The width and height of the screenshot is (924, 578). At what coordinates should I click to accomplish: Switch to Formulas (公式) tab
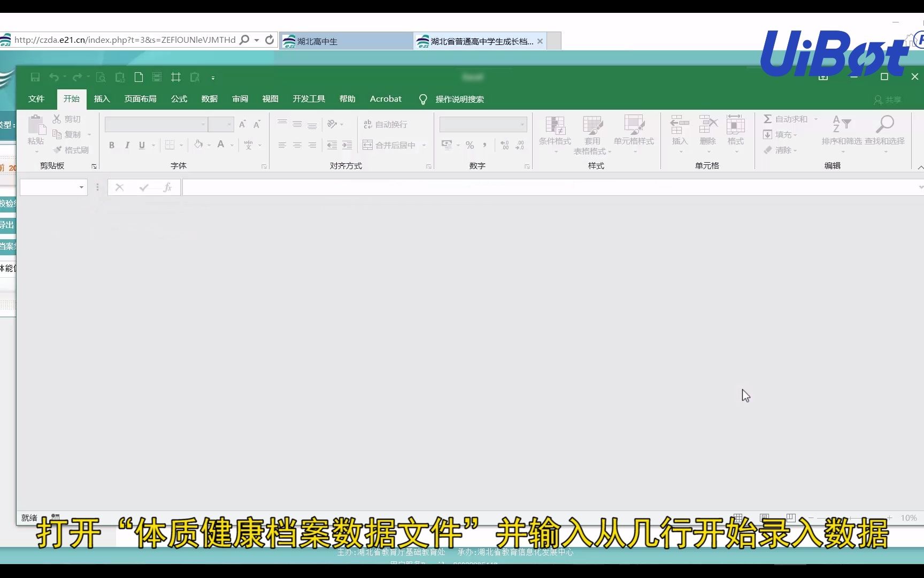tap(179, 99)
